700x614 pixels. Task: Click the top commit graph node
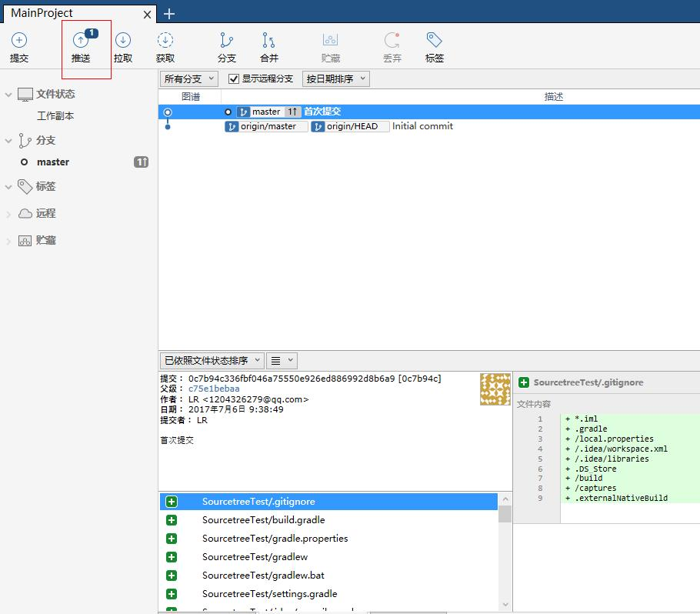[168, 112]
